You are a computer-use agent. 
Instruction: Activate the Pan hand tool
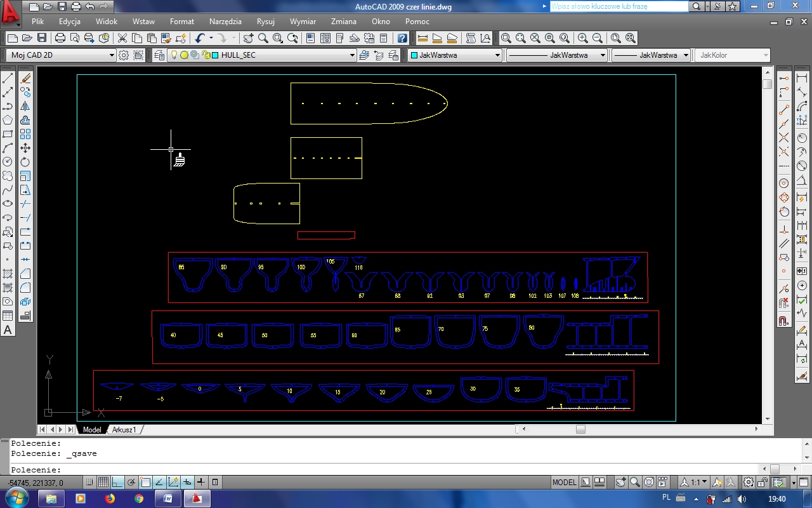click(249, 38)
